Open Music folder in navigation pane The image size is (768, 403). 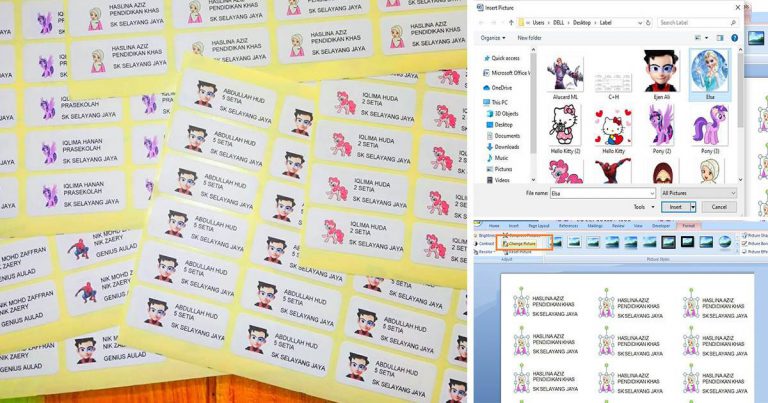pyautogui.click(x=498, y=158)
